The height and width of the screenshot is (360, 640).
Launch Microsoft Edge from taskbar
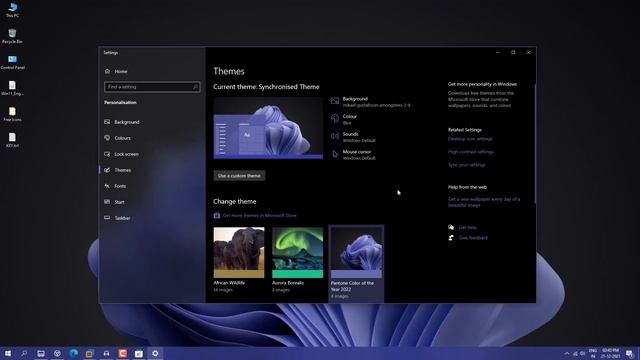tap(73, 353)
